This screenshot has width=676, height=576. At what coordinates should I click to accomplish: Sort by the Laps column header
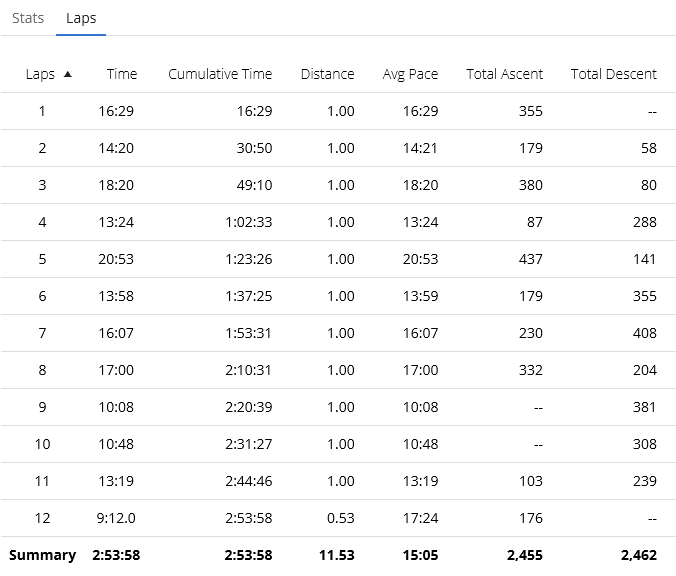click(x=41, y=74)
